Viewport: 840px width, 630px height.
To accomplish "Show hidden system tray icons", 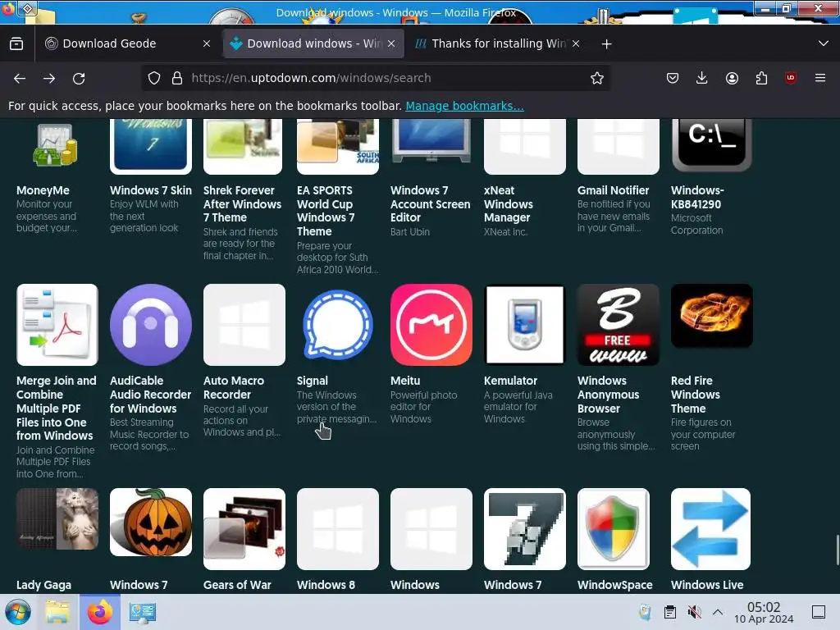I will click(x=718, y=612).
